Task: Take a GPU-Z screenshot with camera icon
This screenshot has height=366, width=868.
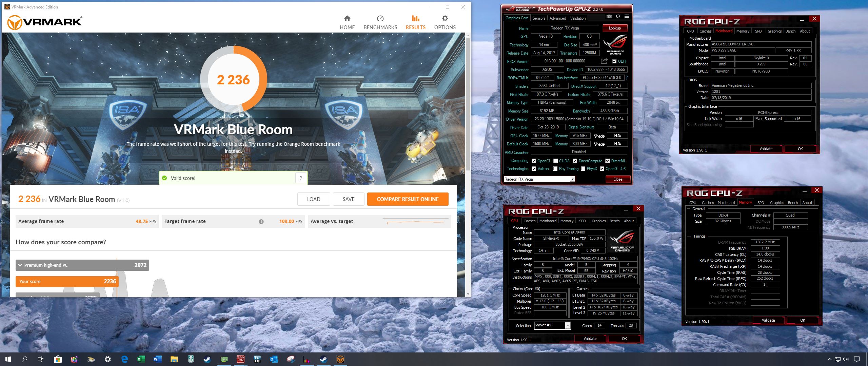Action: (609, 17)
